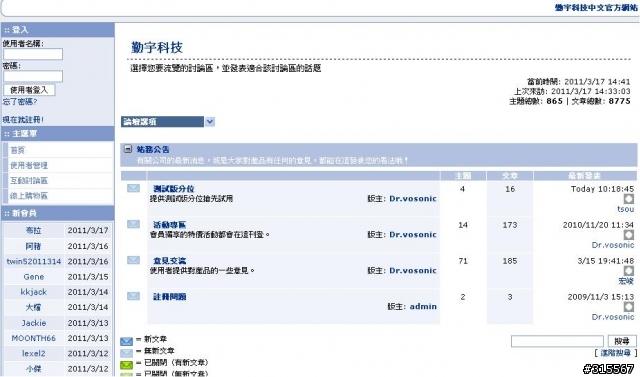Screen dimensions: 640x377
Task: Click the 勤宇科技 page title
Action: [x=157, y=47]
